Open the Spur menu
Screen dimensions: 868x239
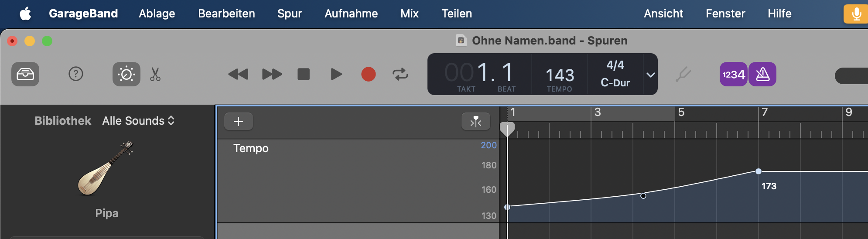(x=290, y=14)
